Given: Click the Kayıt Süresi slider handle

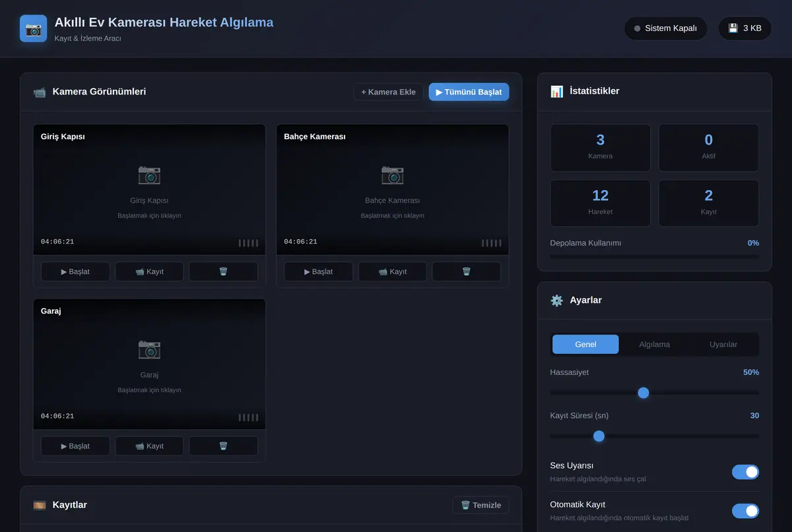Looking at the screenshot, I should 599,436.
